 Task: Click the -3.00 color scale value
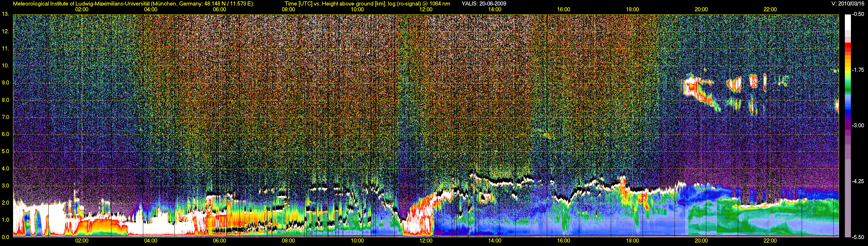tap(858, 125)
